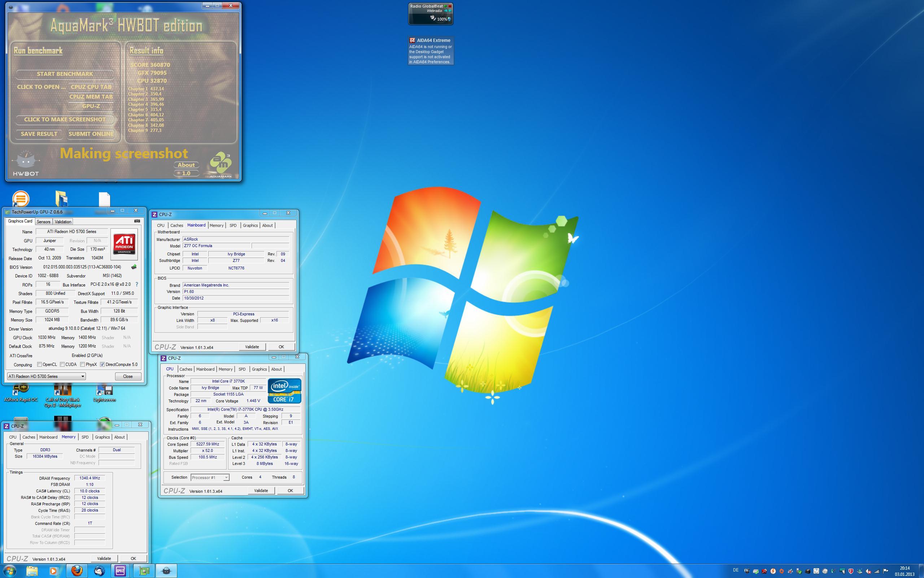Click the red G Data shield tray icon
The image size is (924, 578).
pyautogui.click(x=851, y=571)
